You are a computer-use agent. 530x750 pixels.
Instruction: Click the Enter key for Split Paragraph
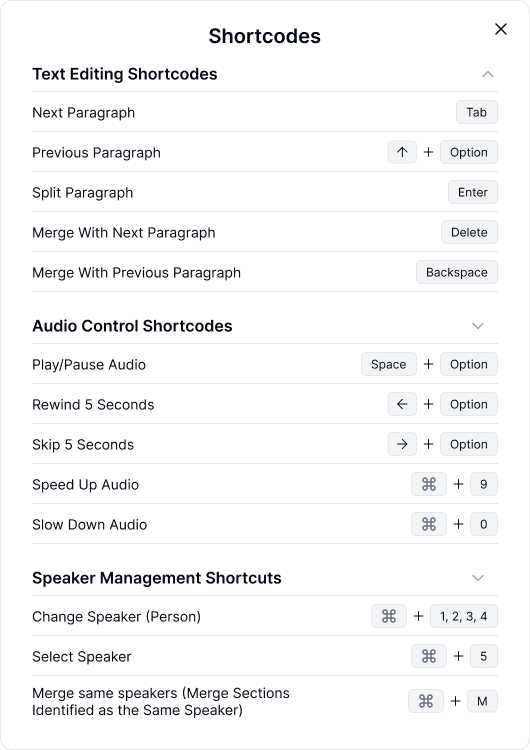click(x=473, y=192)
